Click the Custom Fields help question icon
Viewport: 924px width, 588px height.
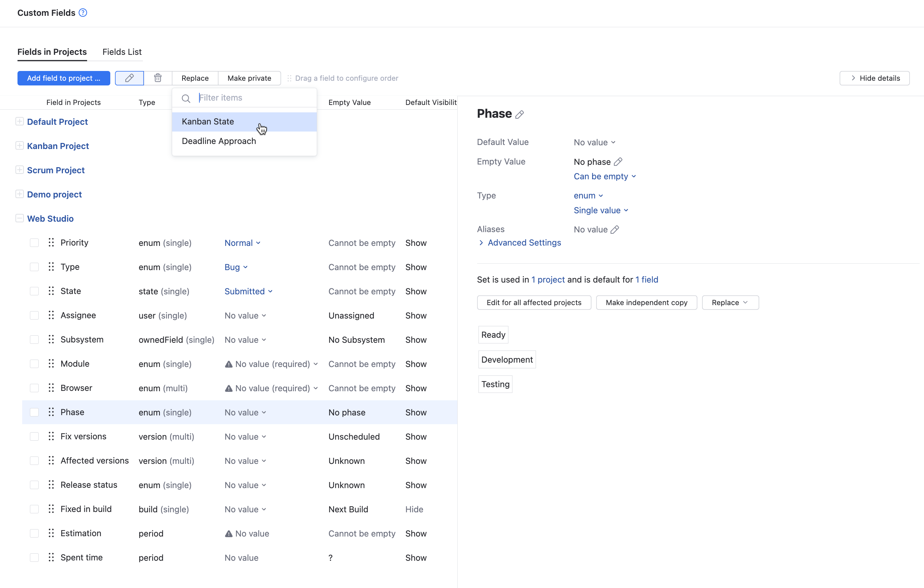point(83,13)
